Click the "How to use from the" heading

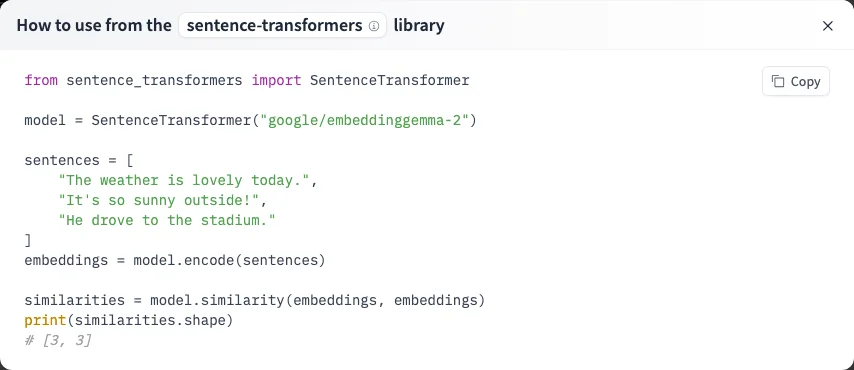[94, 26]
